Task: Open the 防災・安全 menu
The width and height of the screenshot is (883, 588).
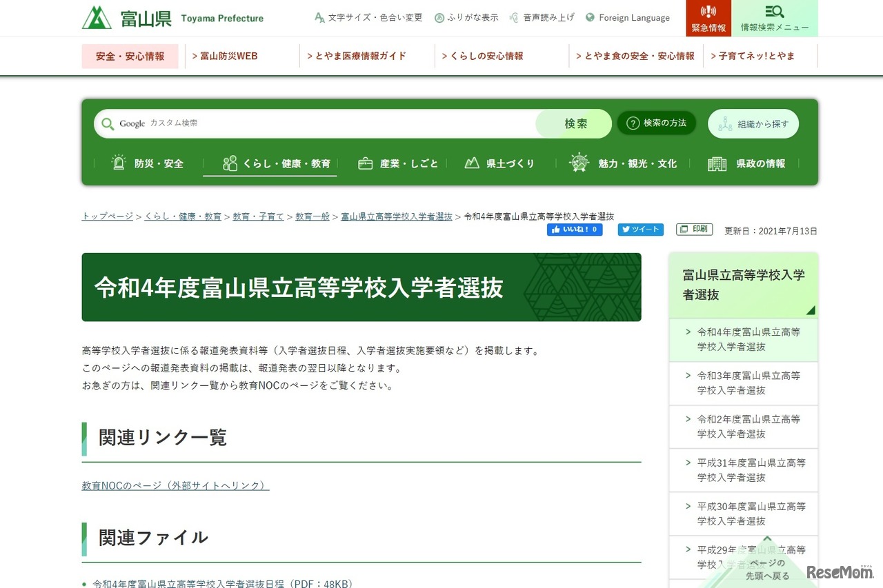Action: (x=148, y=163)
